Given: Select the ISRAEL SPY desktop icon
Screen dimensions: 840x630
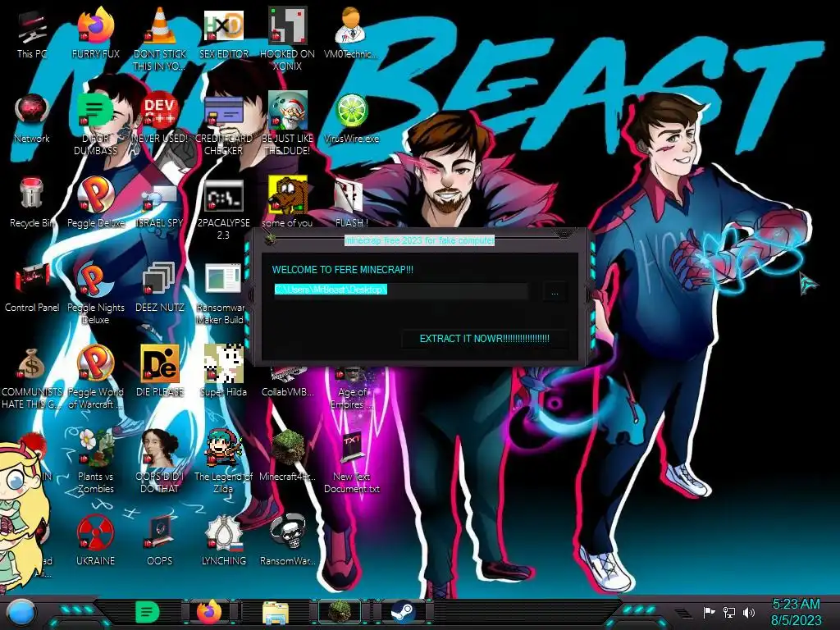Looking at the screenshot, I should tap(159, 197).
